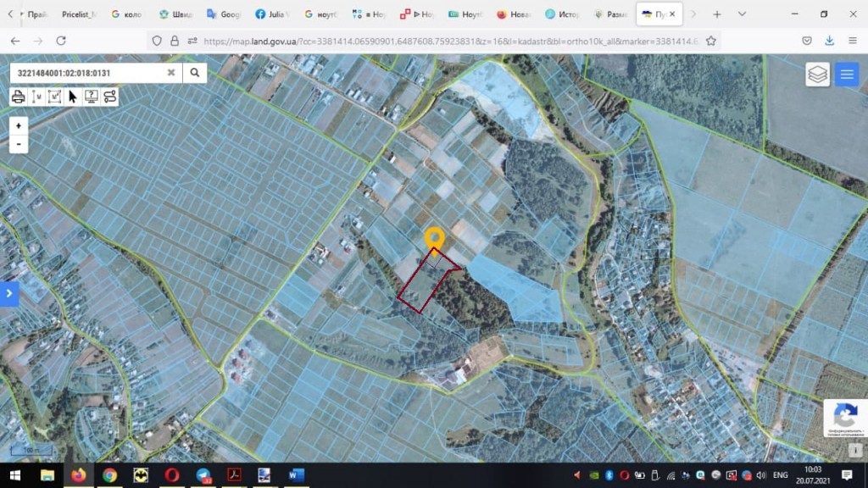Activate the arrow pointer select tool
This screenshot has height=488, width=868.
pyautogui.click(x=73, y=97)
